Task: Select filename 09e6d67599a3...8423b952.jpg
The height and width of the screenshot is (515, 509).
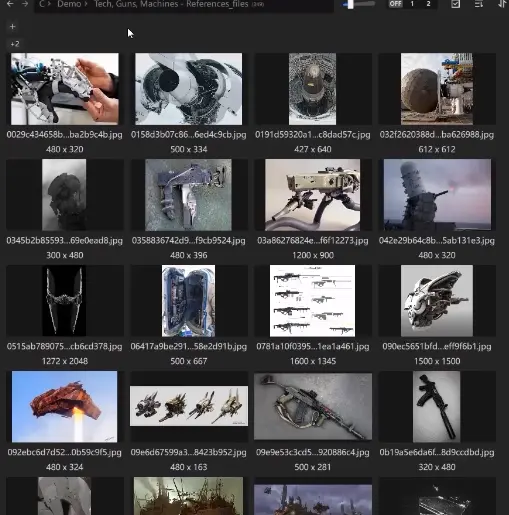Action: [x=189, y=452]
